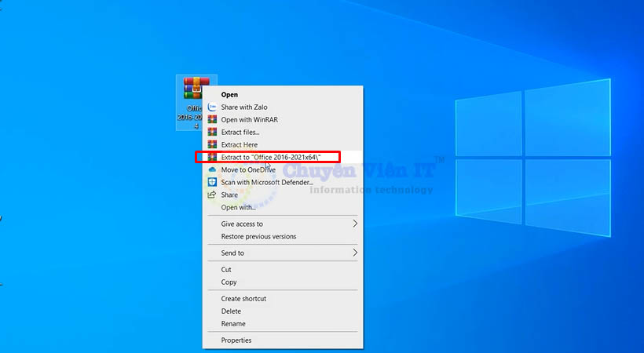The image size is (644, 353).
Task: Click the icon next to Extract Here
Action: tap(212, 145)
